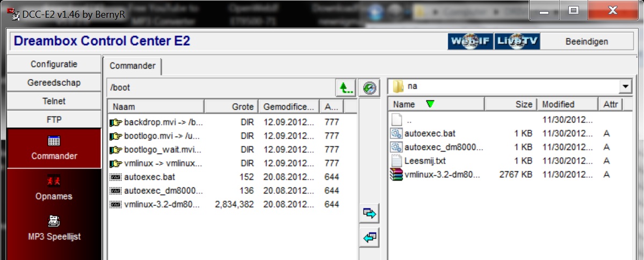
Task: Go up one directory with green arrow
Action: (x=346, y=88)
